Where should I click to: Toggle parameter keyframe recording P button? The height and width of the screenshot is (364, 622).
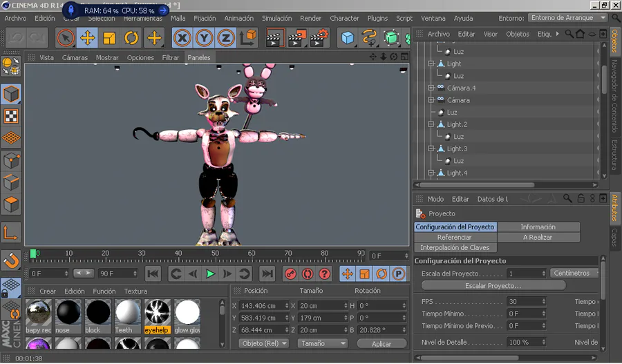tap(399, 274)
